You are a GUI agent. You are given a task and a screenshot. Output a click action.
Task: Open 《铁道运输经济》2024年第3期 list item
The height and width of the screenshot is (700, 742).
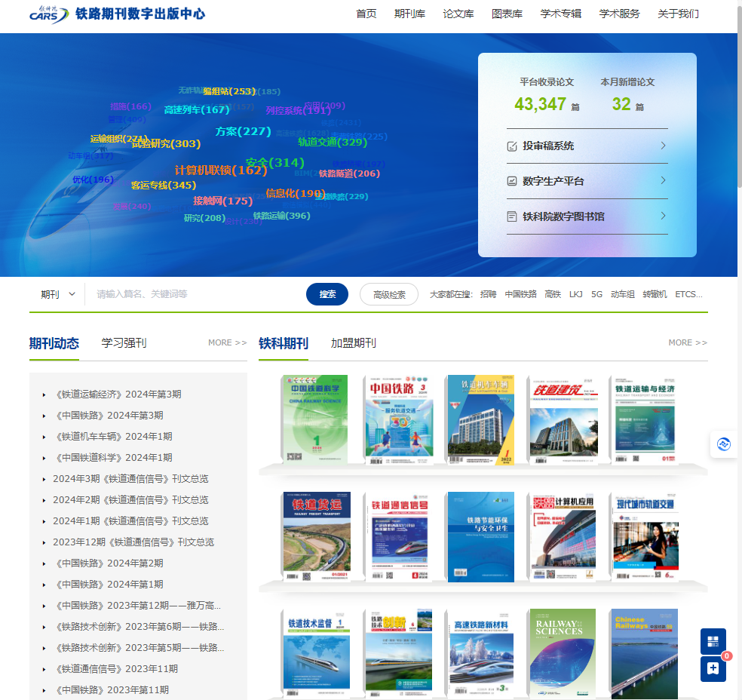tap(117, 395)
